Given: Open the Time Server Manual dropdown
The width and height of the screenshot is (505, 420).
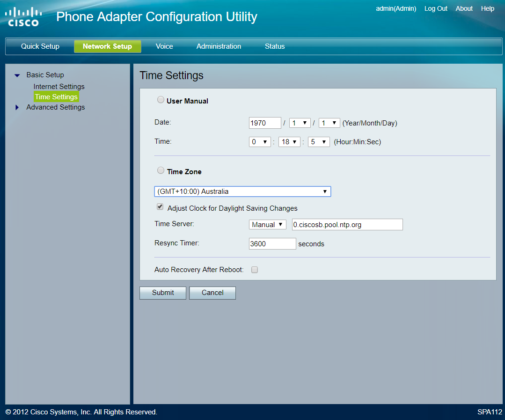Looking at the screenshot, I should [267, 225].
